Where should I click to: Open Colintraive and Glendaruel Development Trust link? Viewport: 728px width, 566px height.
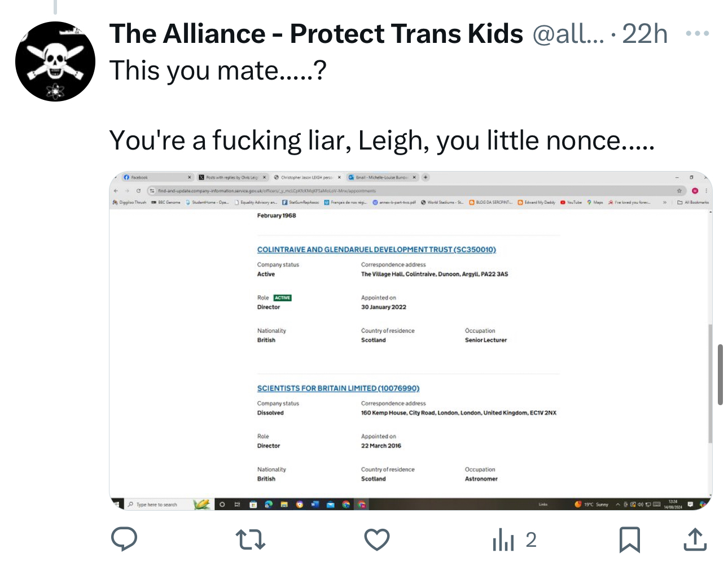[376, 249]
